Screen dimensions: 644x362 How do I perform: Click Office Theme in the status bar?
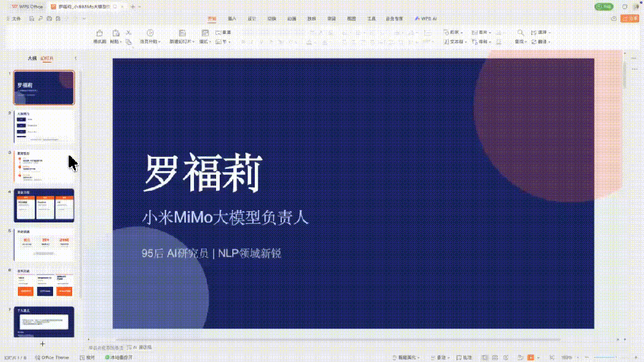(x=54, y=357)
